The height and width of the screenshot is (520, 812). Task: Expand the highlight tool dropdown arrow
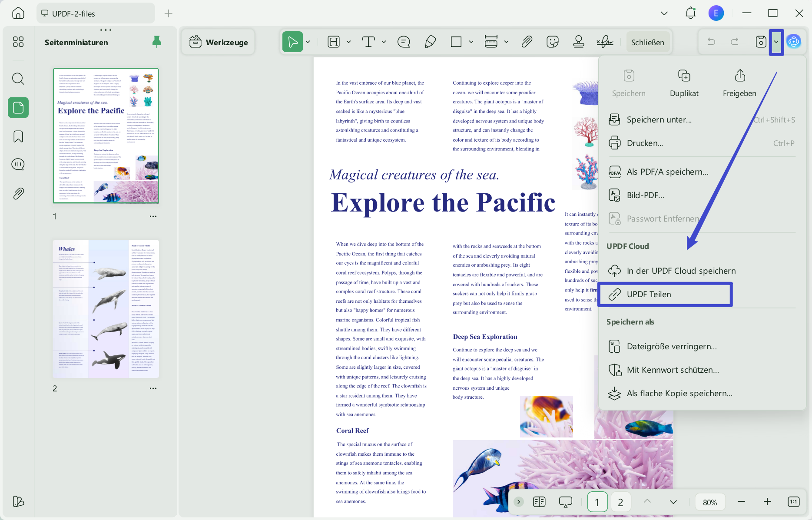348,42
